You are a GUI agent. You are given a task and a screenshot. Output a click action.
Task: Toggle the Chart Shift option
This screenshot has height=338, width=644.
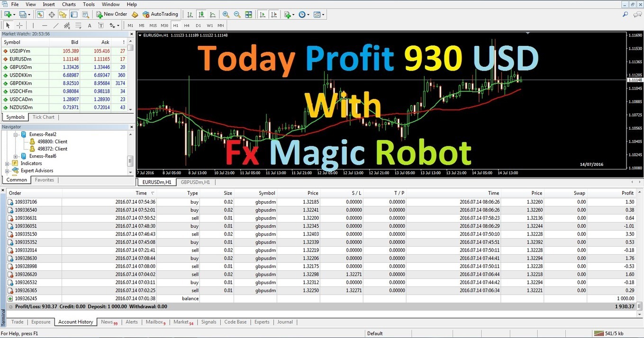click(x=273, y=15)
